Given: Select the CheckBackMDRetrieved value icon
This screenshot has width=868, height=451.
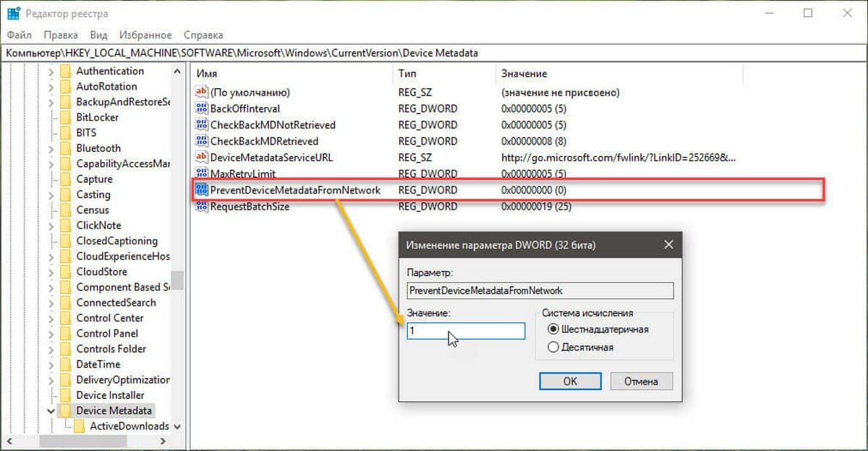Looking at the screenshot, I should click(x=202, y=141).
